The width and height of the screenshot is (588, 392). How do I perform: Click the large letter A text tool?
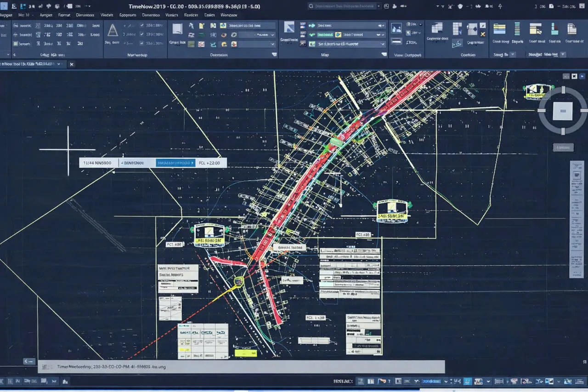(x=113, y=31)
